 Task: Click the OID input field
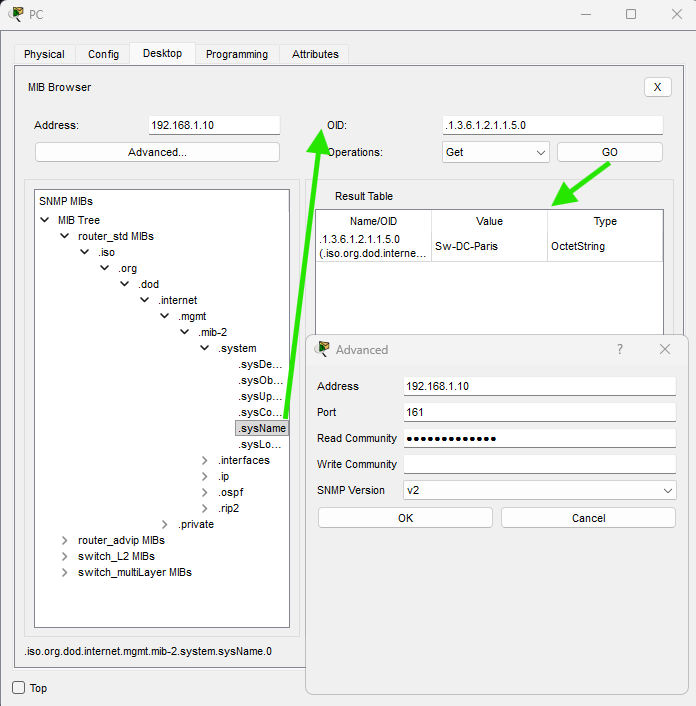(552, 125)
